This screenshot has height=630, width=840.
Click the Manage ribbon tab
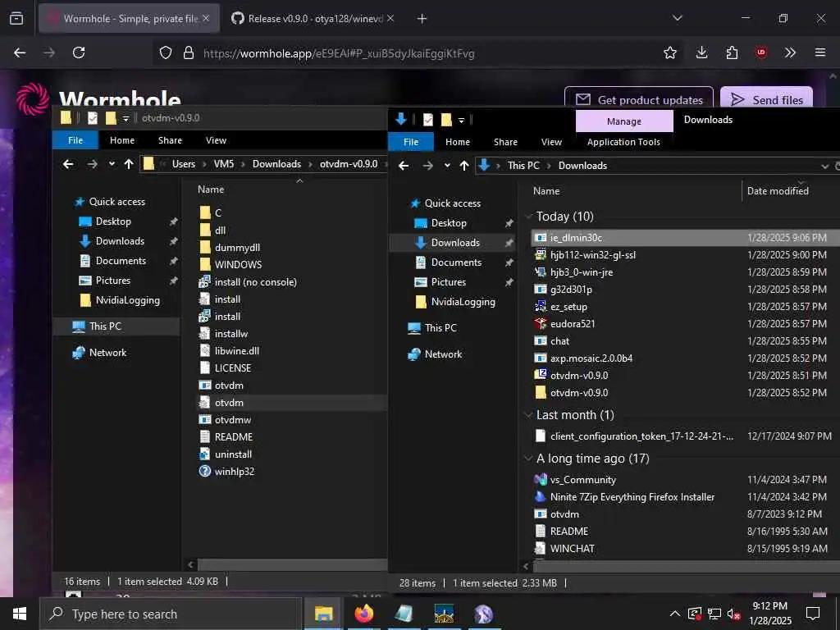click(x=624, y=121)
